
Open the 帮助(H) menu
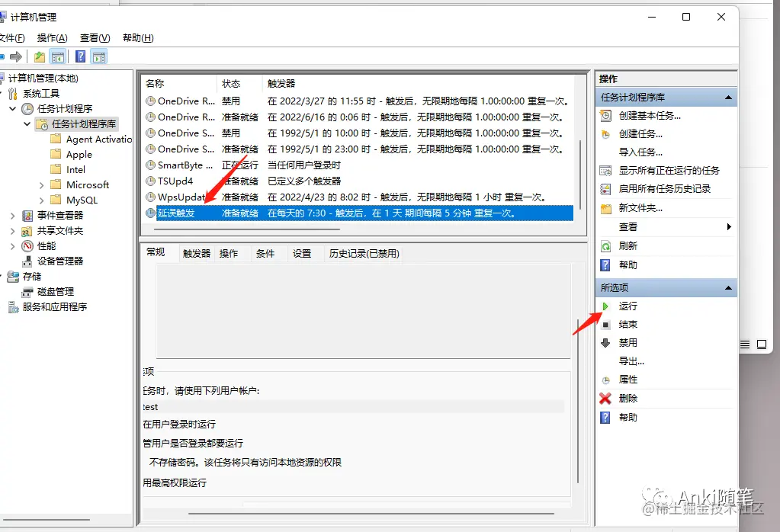[x=138, y=38]
